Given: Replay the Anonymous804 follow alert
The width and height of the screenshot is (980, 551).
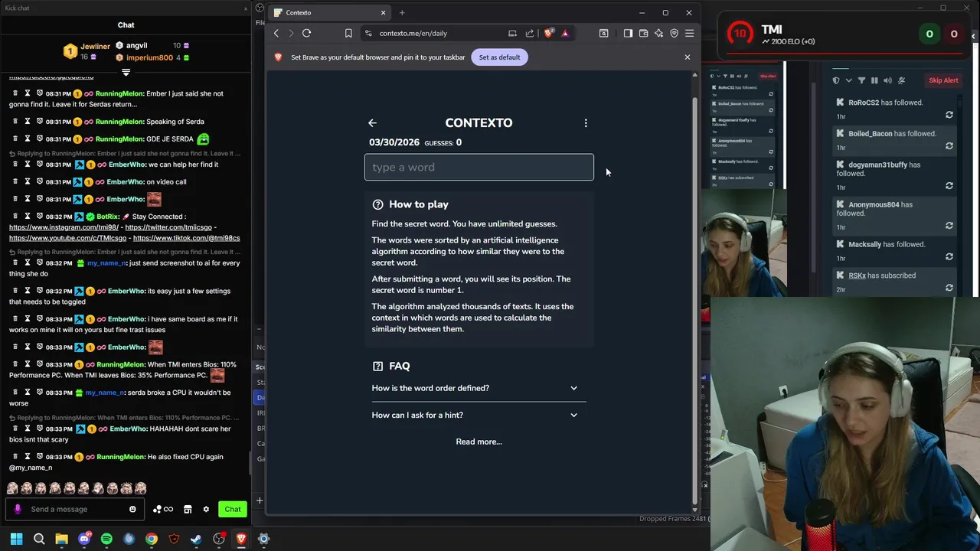Looking at the screenshot, I should coord(949,226).
